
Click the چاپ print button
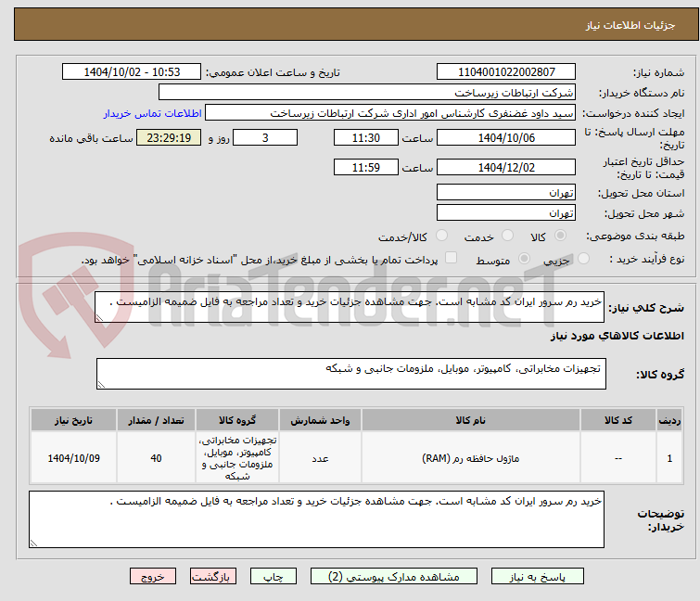(274, 577)
